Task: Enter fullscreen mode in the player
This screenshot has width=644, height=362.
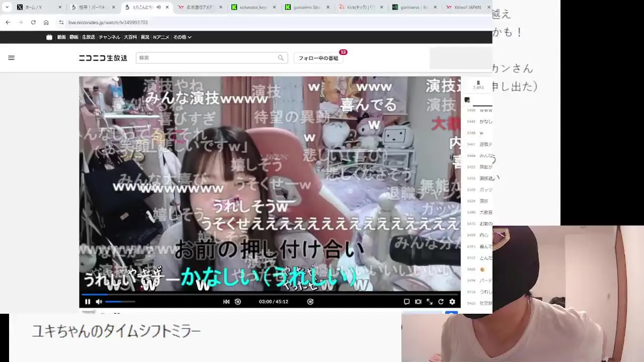Action: [430, 302]
